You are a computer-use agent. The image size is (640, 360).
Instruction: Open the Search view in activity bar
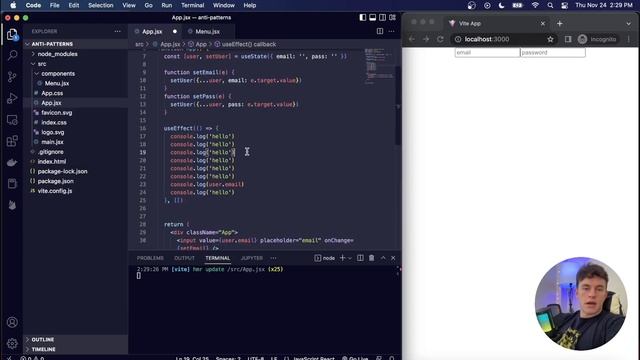(x=12, y=55)
